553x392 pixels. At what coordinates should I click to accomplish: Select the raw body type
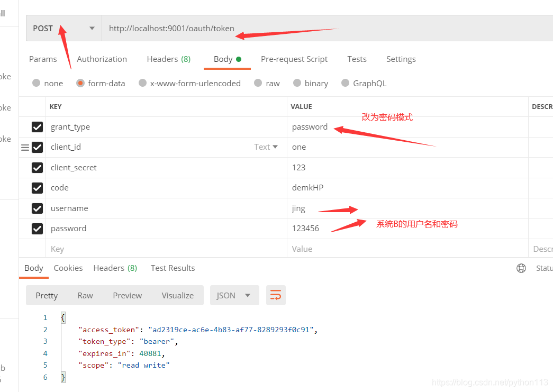pos(258,83)
